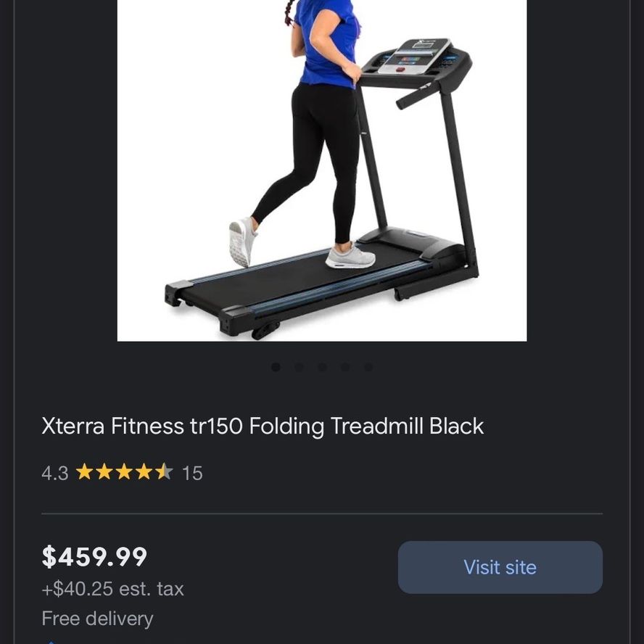Tap the treadmill product photo
The image size is (644, 644).
point(322,170)
